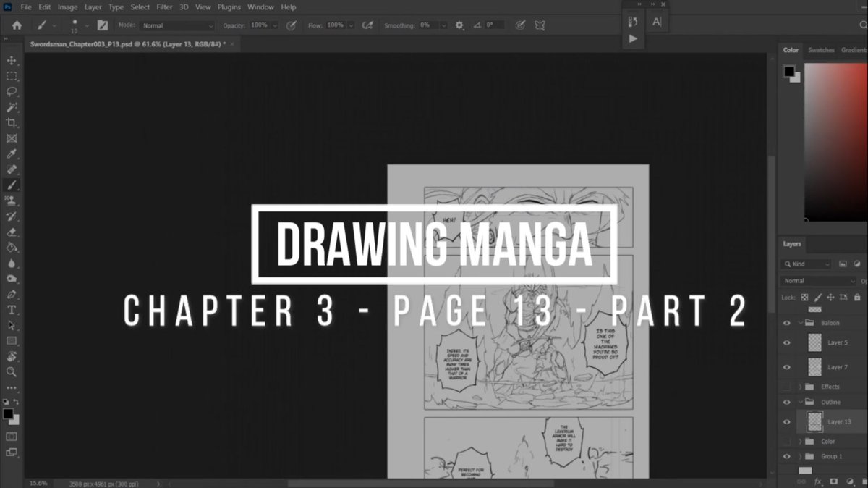Collapse the Outline group

coord(801,402)
